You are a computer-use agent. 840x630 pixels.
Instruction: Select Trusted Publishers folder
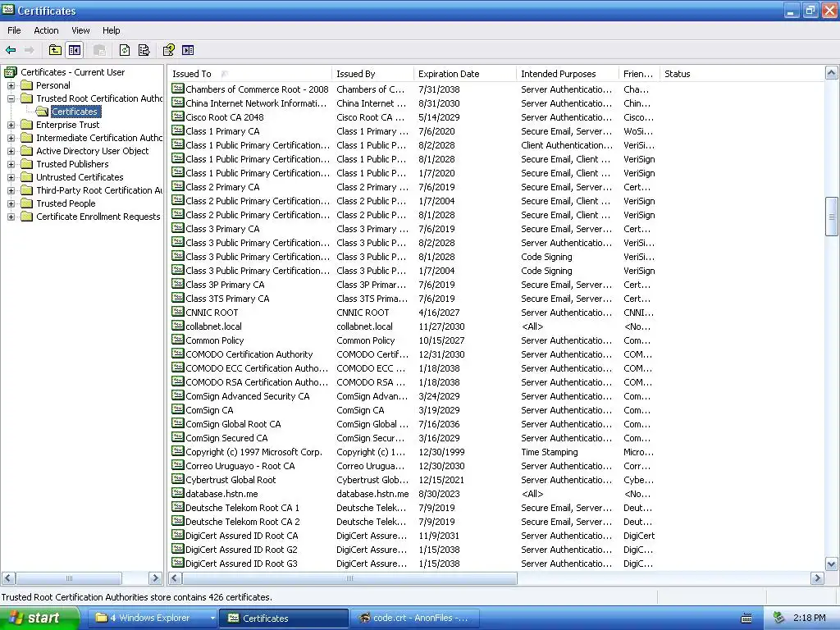tap(72, 164)
